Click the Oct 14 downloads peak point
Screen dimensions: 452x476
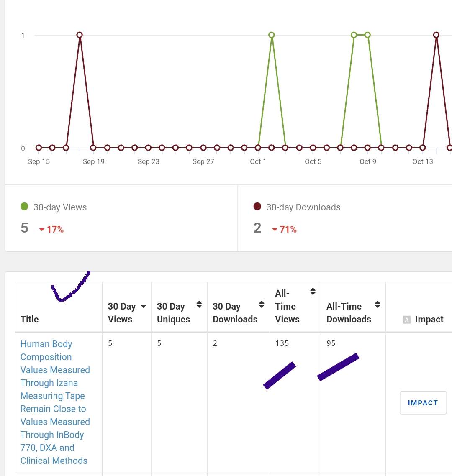pyautogui.click(x=436, y=35)
